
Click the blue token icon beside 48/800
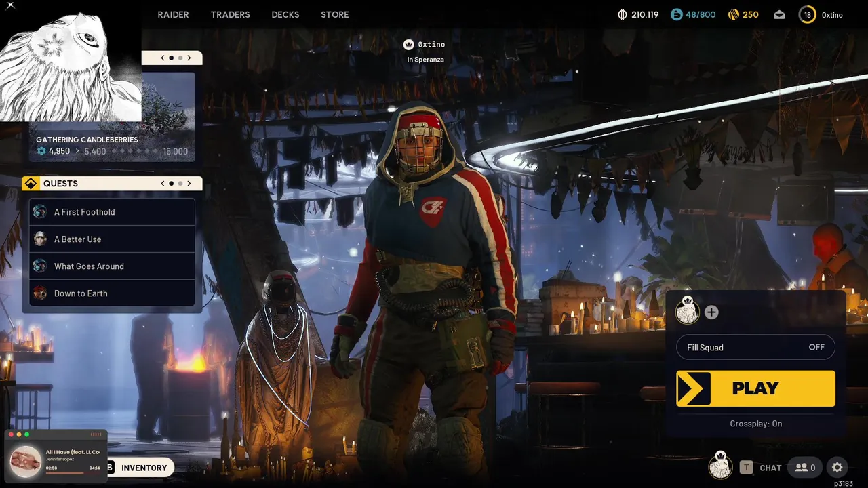675,14
